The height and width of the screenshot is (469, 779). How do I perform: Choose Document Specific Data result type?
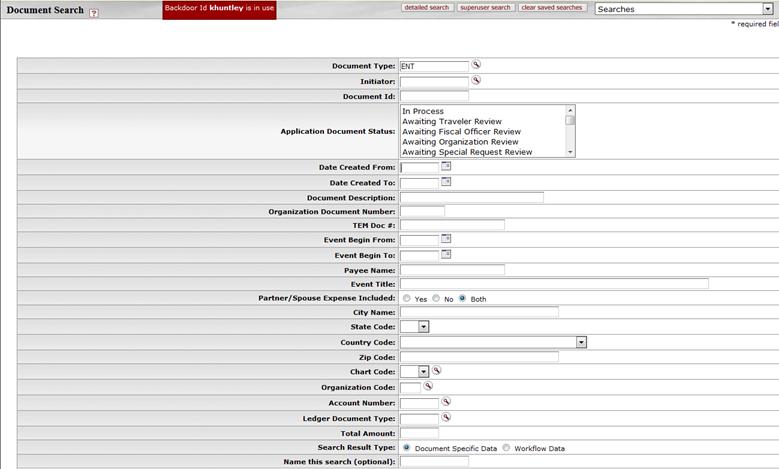click(x=407, y=448)
